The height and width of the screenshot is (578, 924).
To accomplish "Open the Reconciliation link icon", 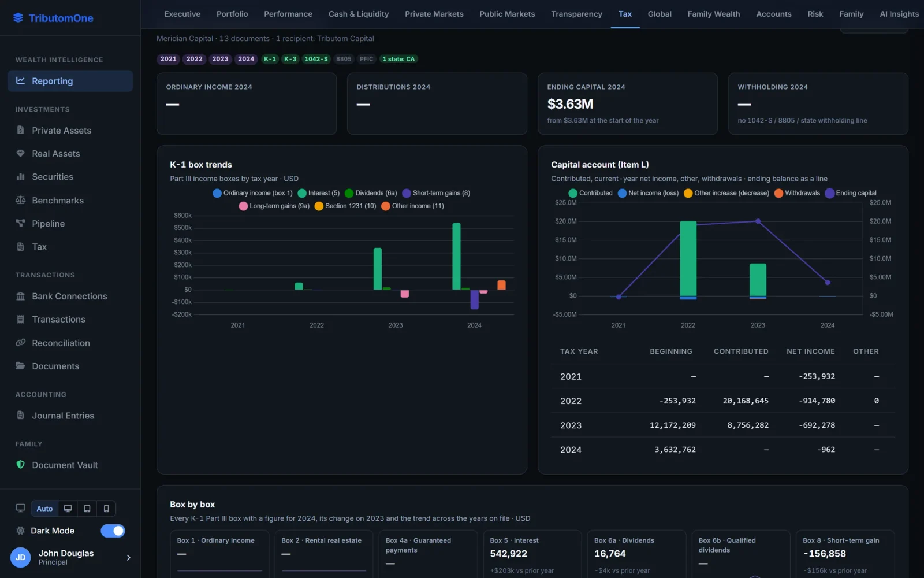I will 20,343.
